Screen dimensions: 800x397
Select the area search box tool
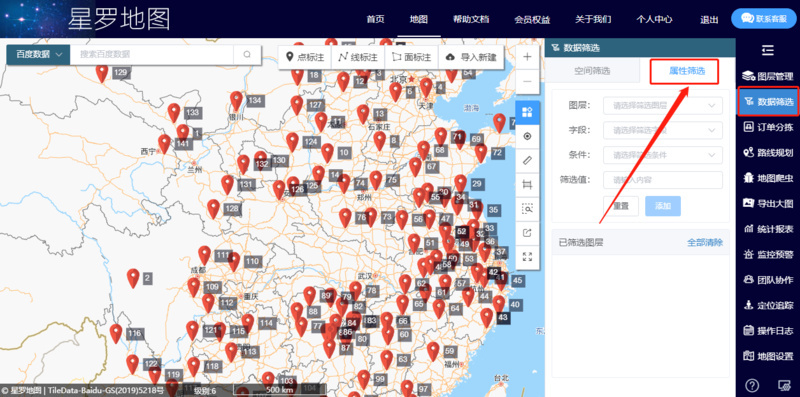528,209
